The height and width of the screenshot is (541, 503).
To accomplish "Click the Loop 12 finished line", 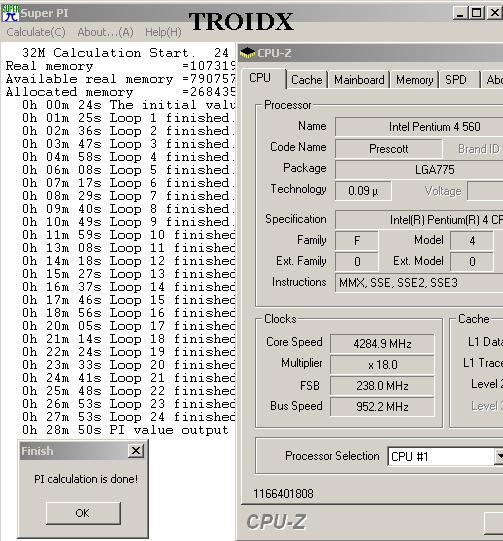I will (128, 261).
